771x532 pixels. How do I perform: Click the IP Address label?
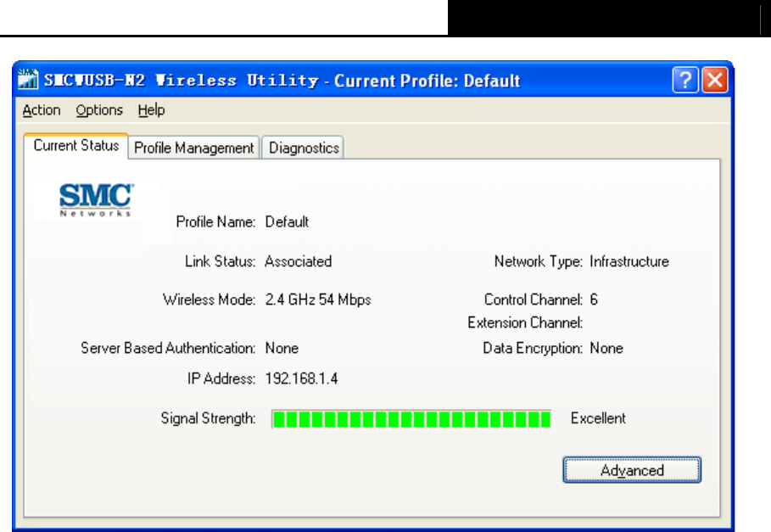(x=221, y=378)
